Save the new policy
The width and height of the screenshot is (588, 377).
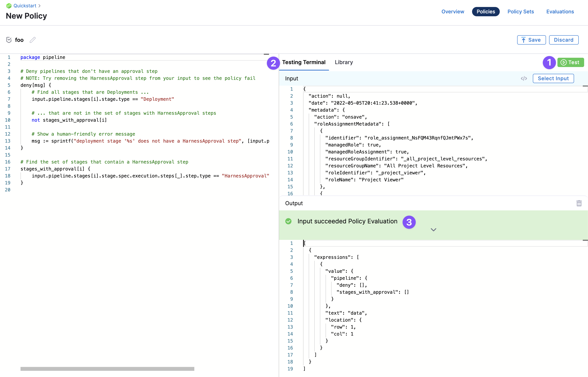[x=531, y=40]
